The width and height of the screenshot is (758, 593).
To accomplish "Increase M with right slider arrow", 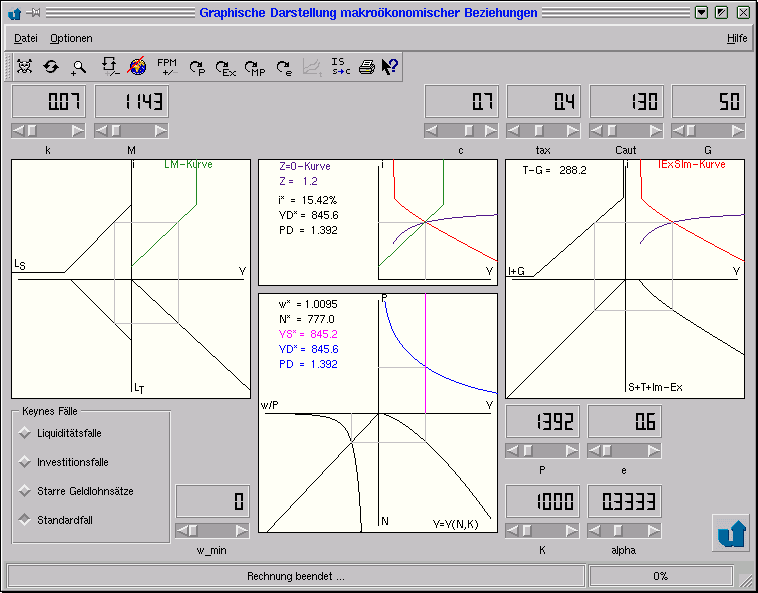I will pos(161,130).
